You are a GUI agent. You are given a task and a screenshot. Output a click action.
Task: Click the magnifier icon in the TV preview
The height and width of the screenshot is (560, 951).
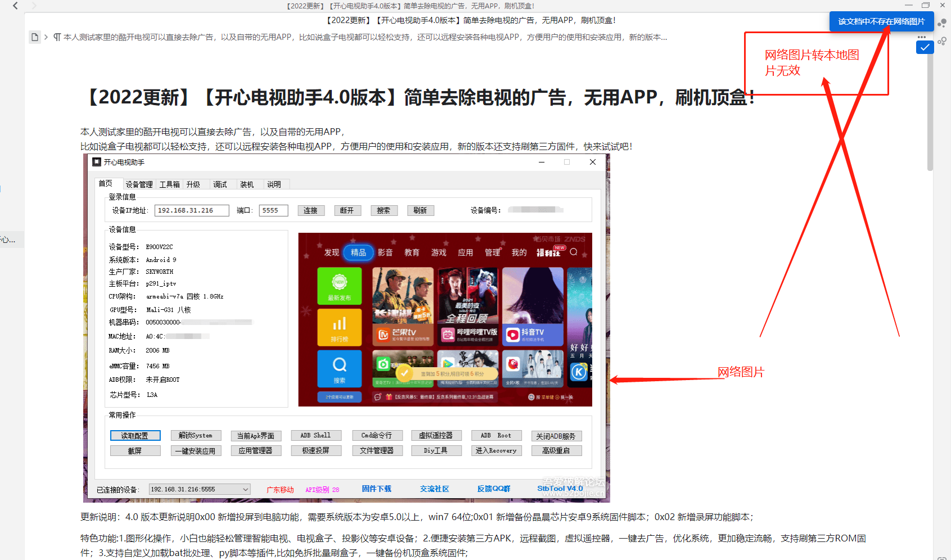coord(574,252)
